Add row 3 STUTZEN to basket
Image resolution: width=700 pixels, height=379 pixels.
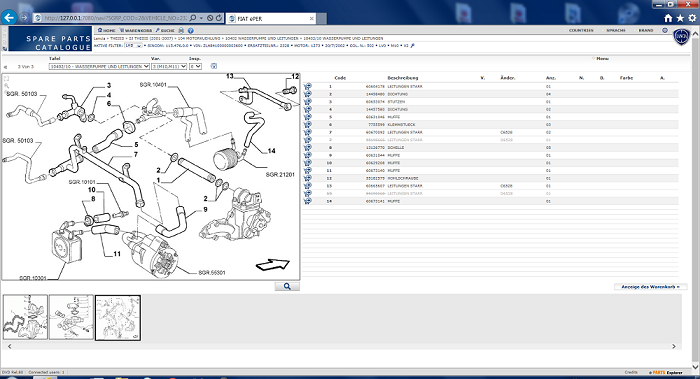(308, 102)
